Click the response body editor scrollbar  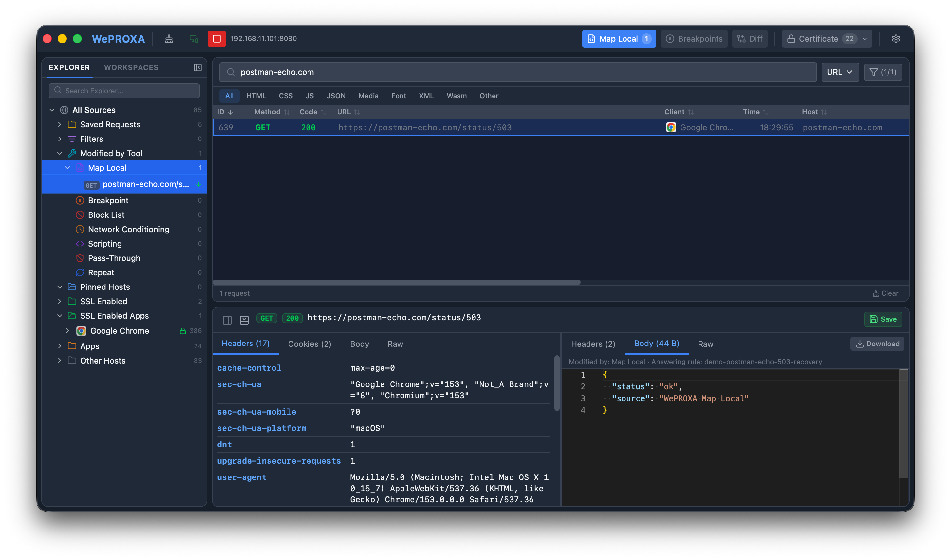pyautogui.click(x=904, y=424)
